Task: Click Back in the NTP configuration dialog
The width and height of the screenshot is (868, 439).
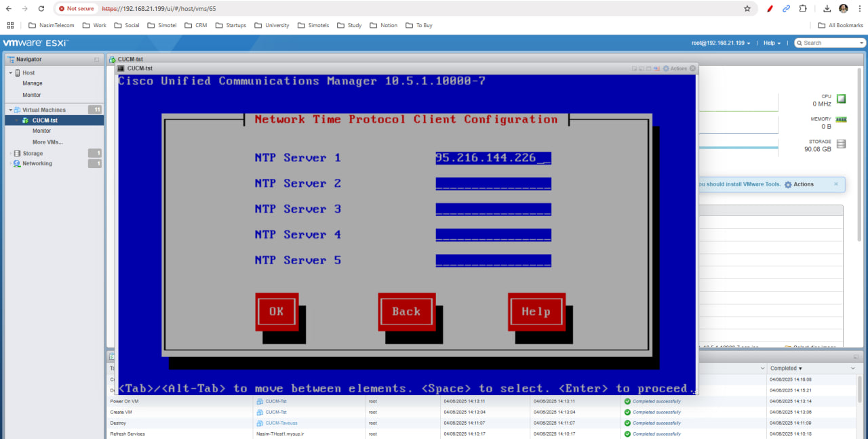Action: 406,312
